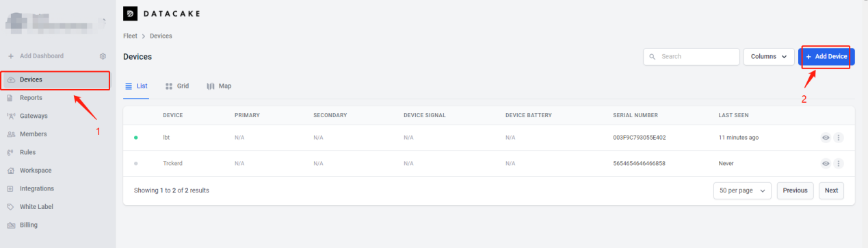This screenshot has width=868, height=248.
Task: Click serial number 003F9C793055E402
Action: click(x=640, y=138)
